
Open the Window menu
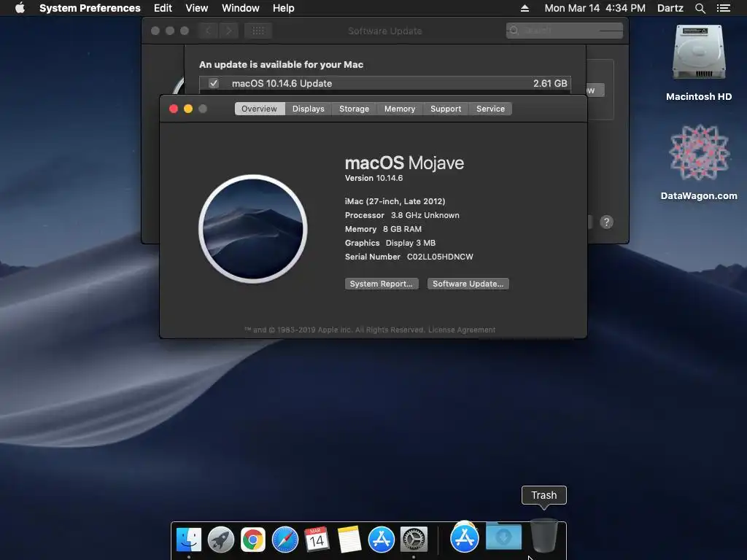[241, 8]
